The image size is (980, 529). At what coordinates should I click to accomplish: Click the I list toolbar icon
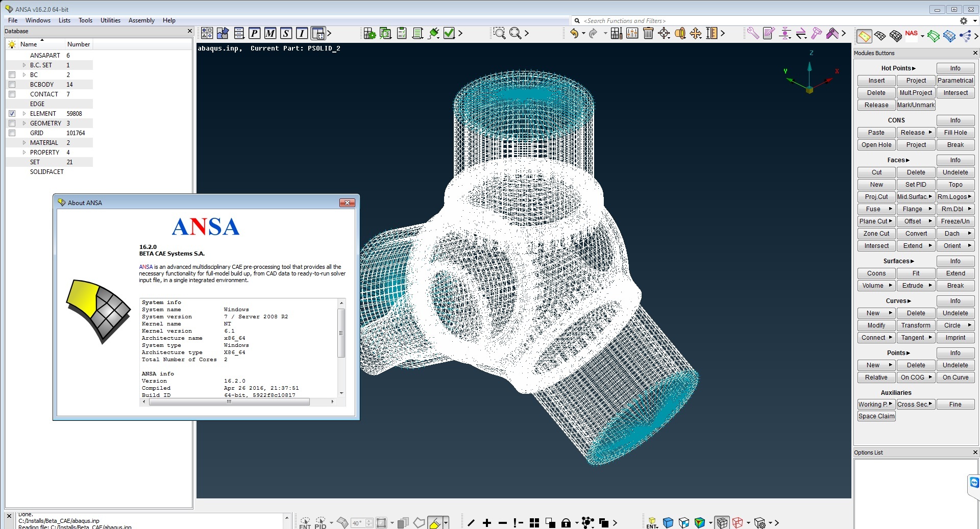302,34
